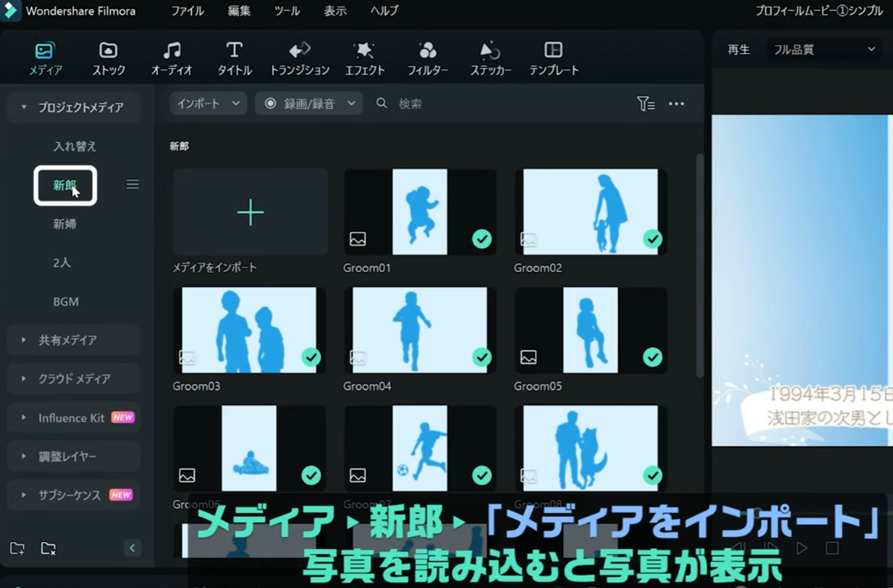This screenshot has width=893, height=588.
Task: Open the Stickers (ステッカー) tab
Action: click(x=491, y=58)
